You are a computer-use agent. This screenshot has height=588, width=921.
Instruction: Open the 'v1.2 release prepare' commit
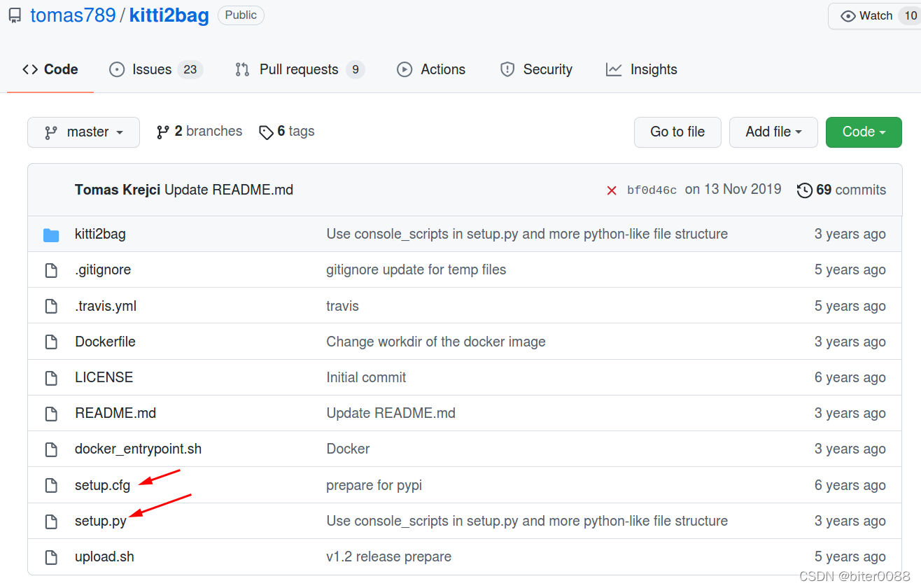tap(388, 556)
